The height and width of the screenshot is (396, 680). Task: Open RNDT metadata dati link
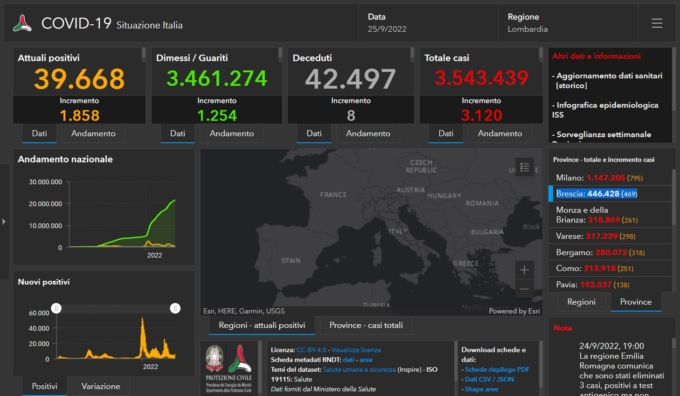tap(348, 360)
